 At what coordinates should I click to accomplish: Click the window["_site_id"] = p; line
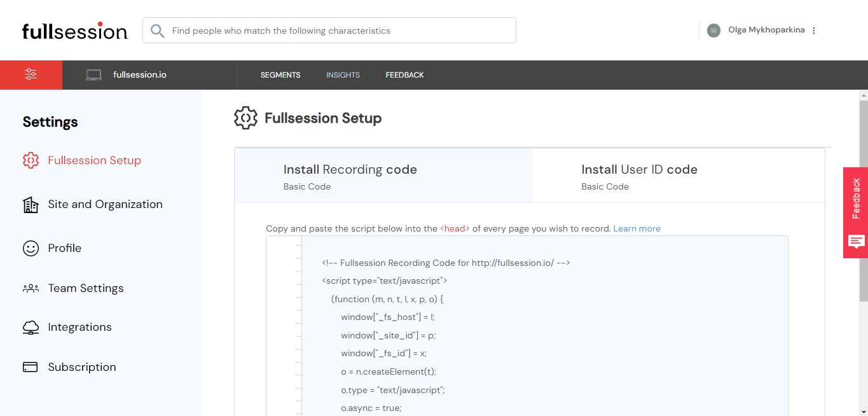388,335
